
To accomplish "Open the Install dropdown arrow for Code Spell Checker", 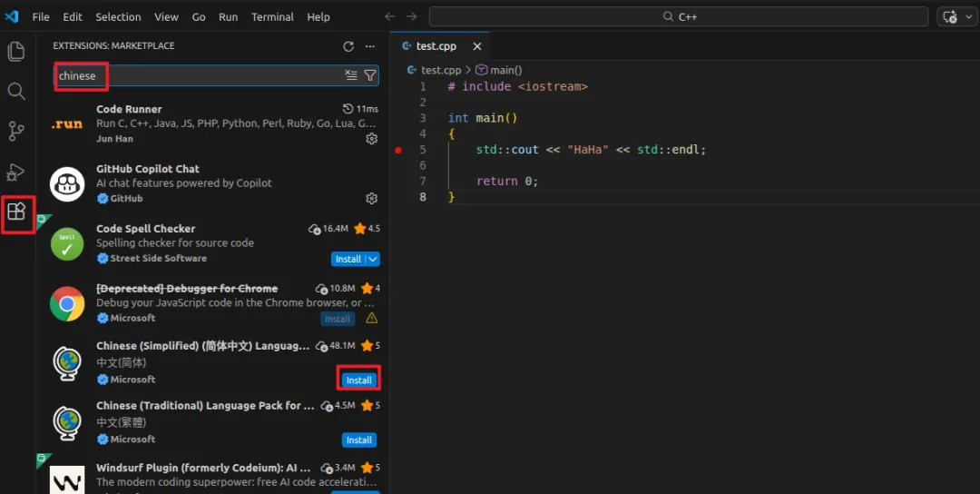I will click(373, 259).
